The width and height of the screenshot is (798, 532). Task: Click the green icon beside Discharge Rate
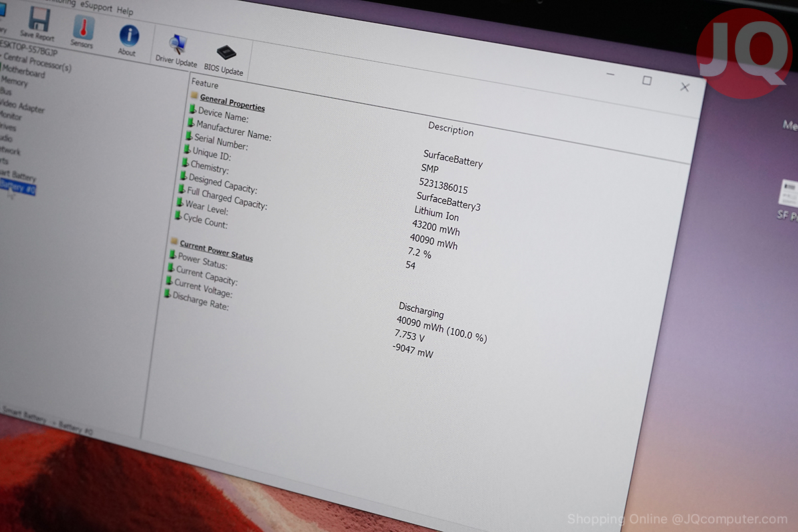tap(168, 294)
